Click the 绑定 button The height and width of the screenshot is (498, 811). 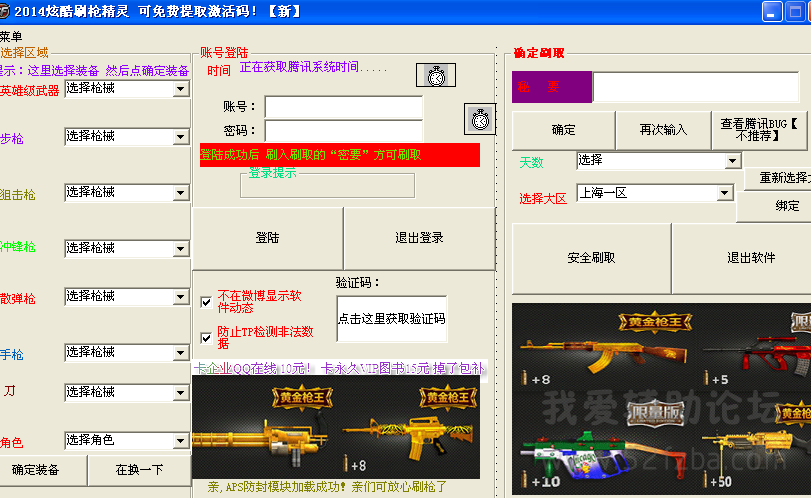(x=774, y=206)
